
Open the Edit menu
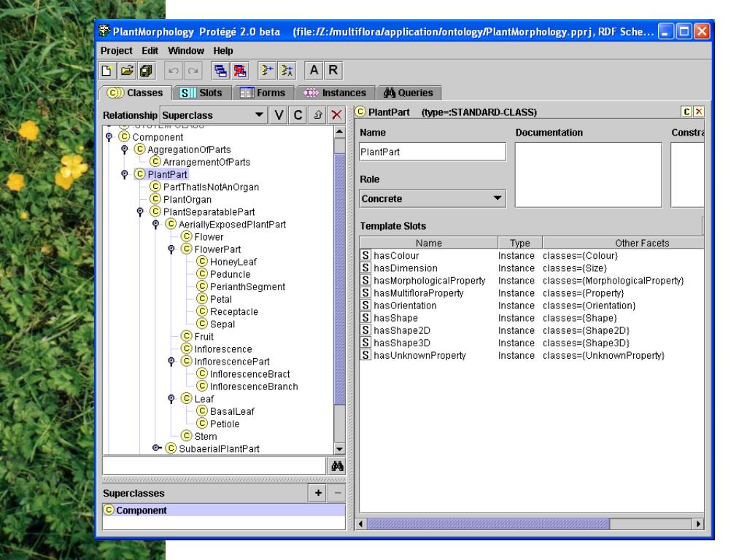coord(150,50)
